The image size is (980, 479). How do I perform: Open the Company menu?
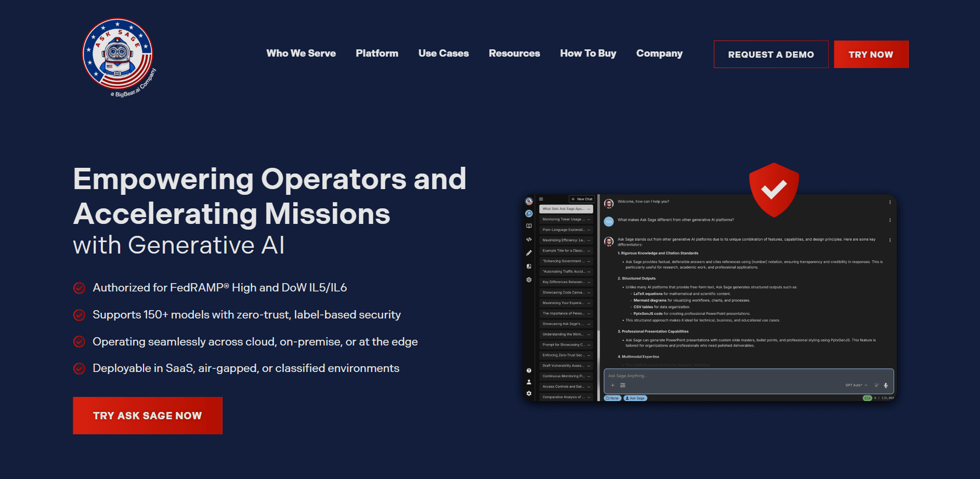[x=659, y=54]
